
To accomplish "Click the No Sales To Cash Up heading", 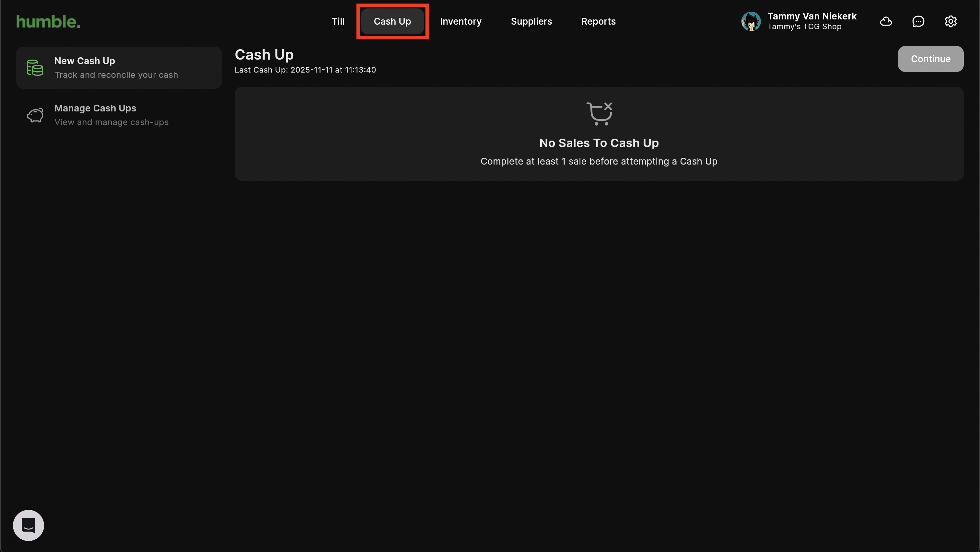I will (599, 143).
